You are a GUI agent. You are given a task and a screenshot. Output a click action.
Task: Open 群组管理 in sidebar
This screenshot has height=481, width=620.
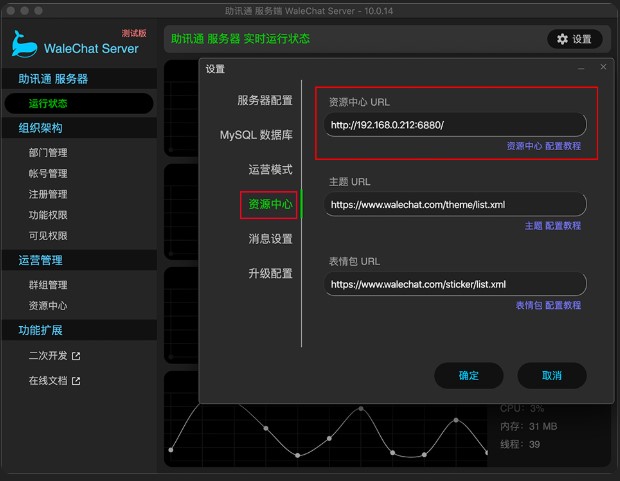[x=48, y=285]
